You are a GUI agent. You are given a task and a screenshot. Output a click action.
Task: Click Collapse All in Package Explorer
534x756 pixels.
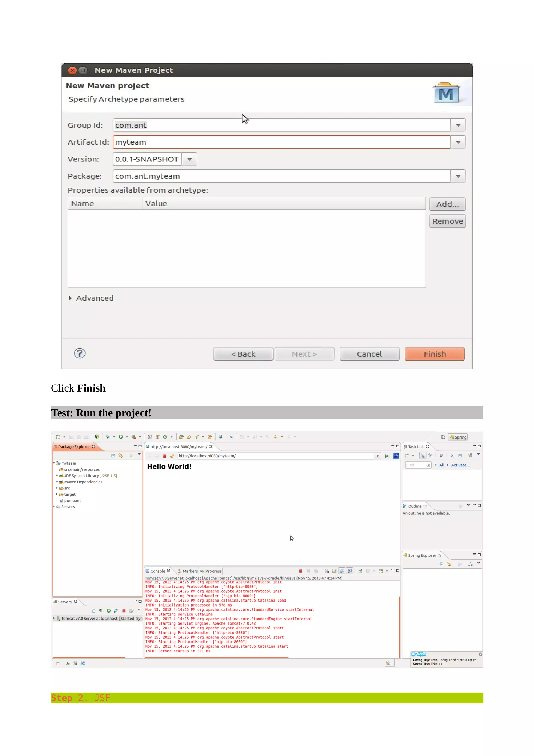tap(113, 456)
